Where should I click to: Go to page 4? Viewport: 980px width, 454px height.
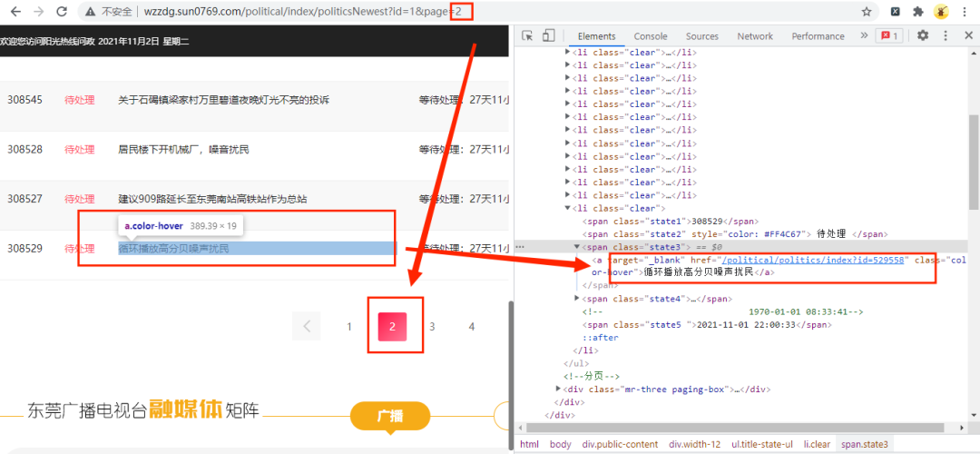coord(472,327)
